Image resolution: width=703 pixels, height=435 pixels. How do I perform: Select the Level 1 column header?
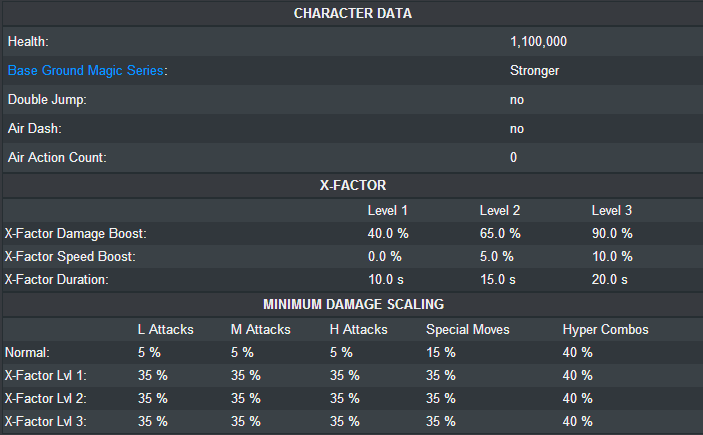tap(388, 211)
